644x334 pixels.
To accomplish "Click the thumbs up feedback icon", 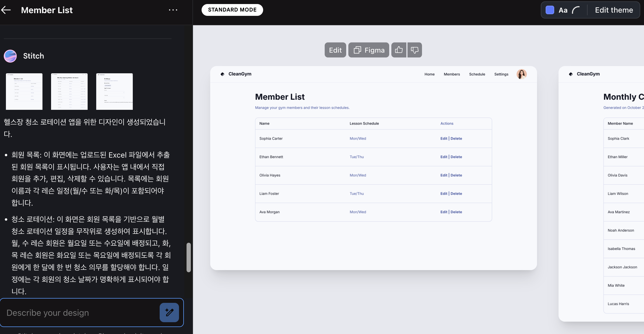I will point(399,50).
